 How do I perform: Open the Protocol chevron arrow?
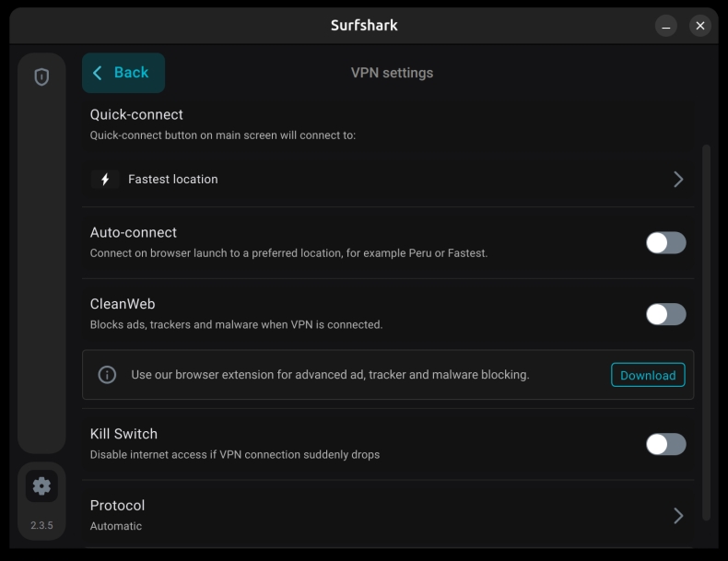678,516
